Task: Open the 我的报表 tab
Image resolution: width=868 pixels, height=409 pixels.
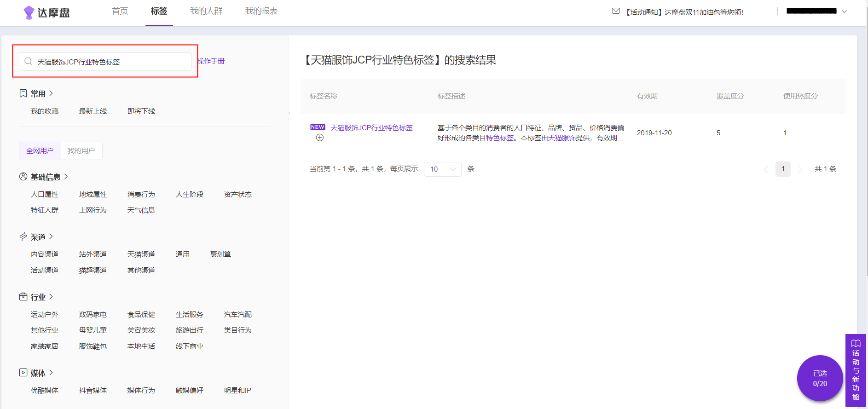Action: point(261,11)
